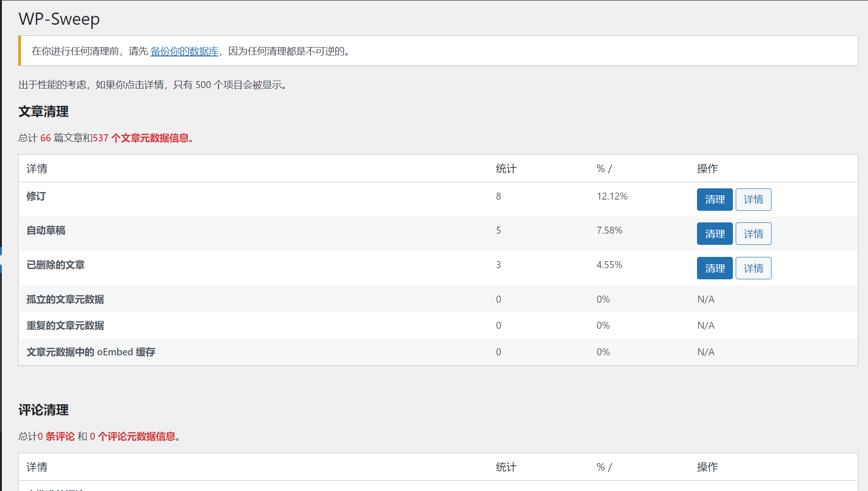Open 详情 button for 自动草稿 row
The image size is (868, 491).
point(753,234)
